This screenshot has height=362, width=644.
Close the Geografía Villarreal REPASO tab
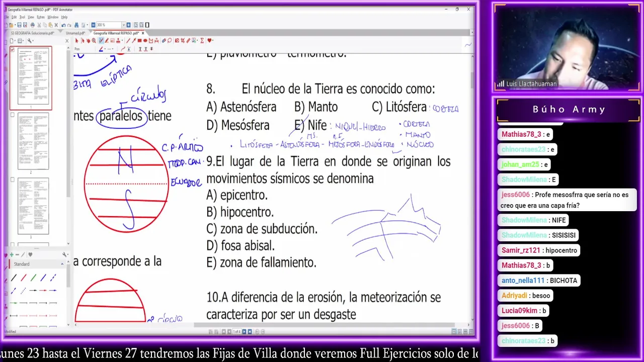(143, 33)
